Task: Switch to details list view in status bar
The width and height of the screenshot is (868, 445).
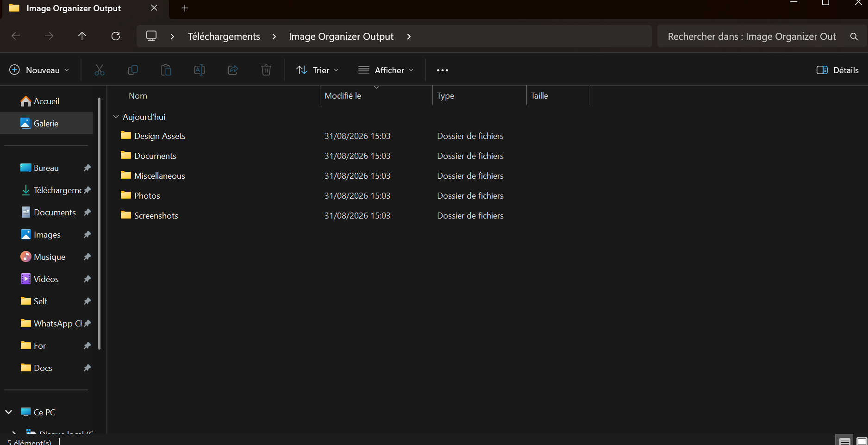Action: pos(845,441)
